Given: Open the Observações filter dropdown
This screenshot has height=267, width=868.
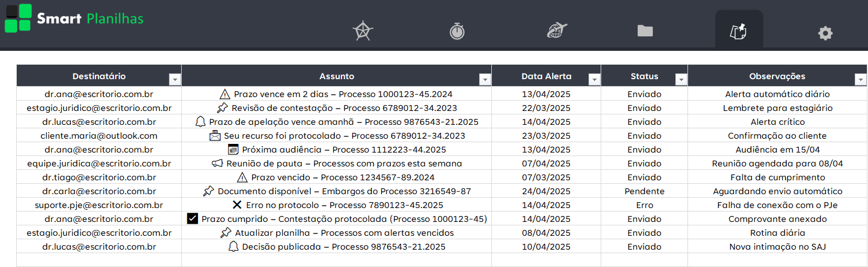Looking at the screenshot, I should [x=859, y=80].
